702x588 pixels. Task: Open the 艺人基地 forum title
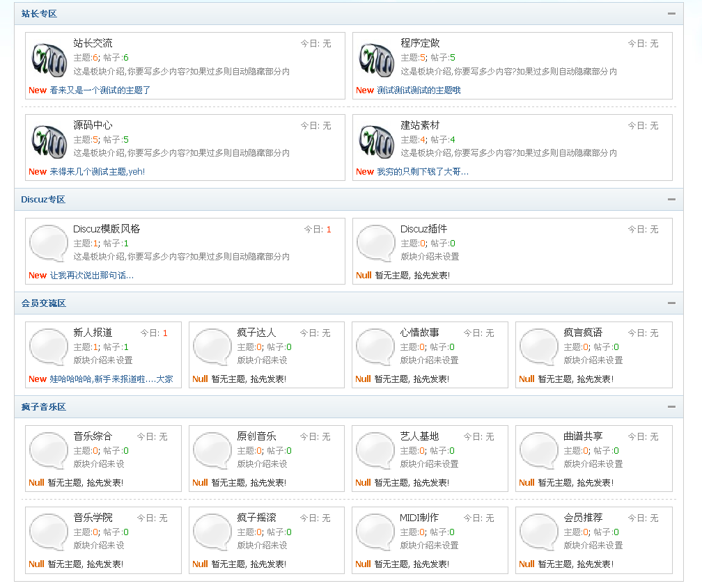419,436
